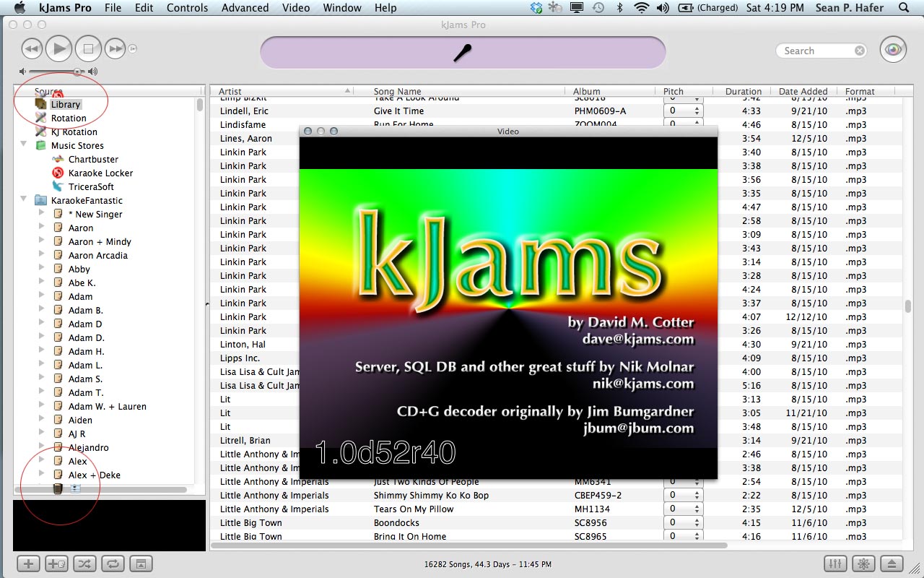Collapse the Music Stores group
Image resolution: width=924 pixels, height=578 pixels.
pyautogui.click(x=24, y=145)
